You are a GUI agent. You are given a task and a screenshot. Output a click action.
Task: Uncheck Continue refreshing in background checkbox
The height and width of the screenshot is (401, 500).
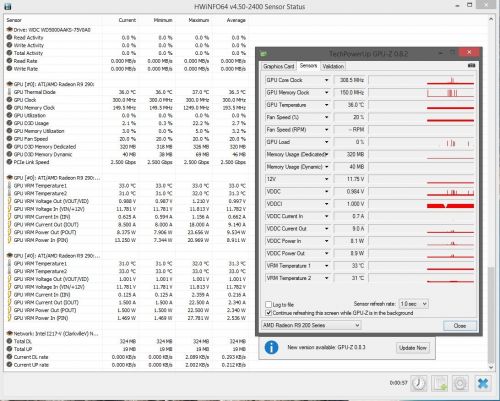coord(268,313)
